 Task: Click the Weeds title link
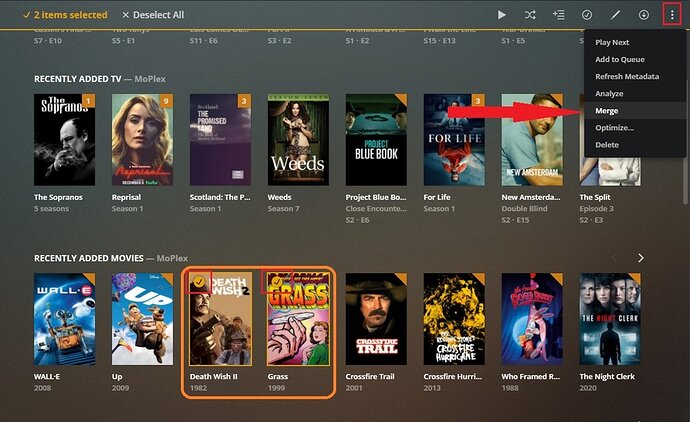click(x=279, y=197)
